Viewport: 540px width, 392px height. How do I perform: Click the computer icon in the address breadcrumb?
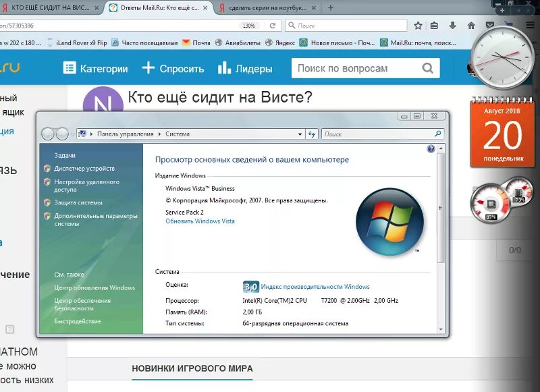(x=82, y=134)
